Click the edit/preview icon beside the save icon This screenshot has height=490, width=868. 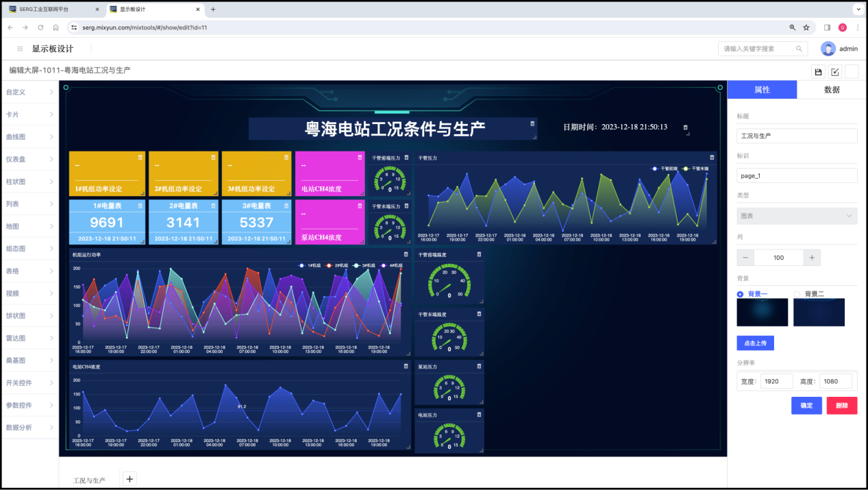(x=835, y=72)
